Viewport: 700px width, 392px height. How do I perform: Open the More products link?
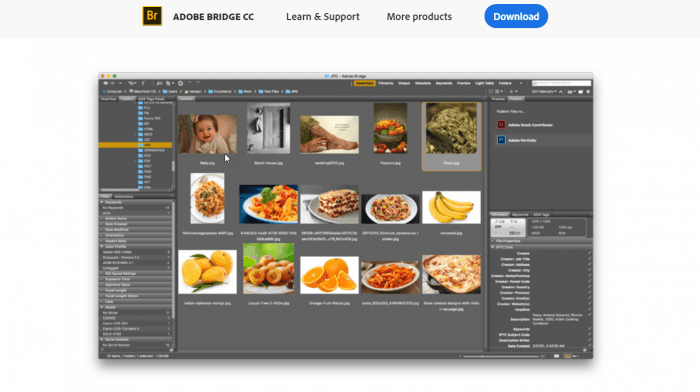[419, 17]
